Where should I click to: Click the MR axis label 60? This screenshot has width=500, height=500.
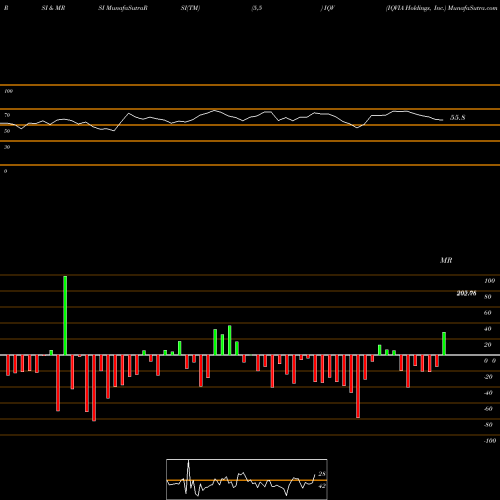[x=488, y=313]
